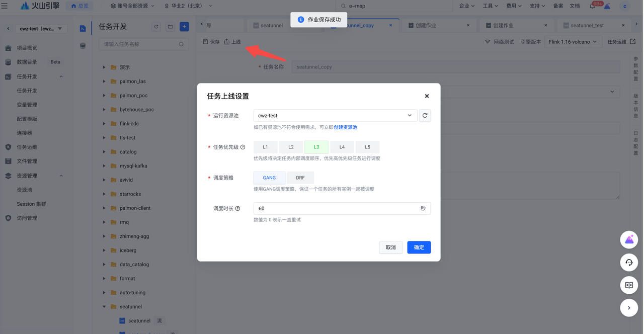Open the 华北2（北京） region dropdown
The width and height of the screenshot is (644, 334).
188,6
